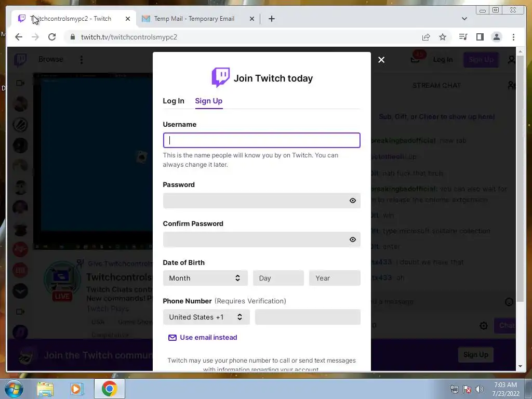Click the Twitch logo in signup dialog

220,77
